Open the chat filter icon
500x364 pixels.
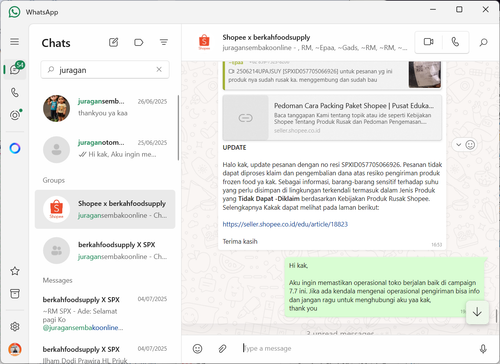[164, 42]
